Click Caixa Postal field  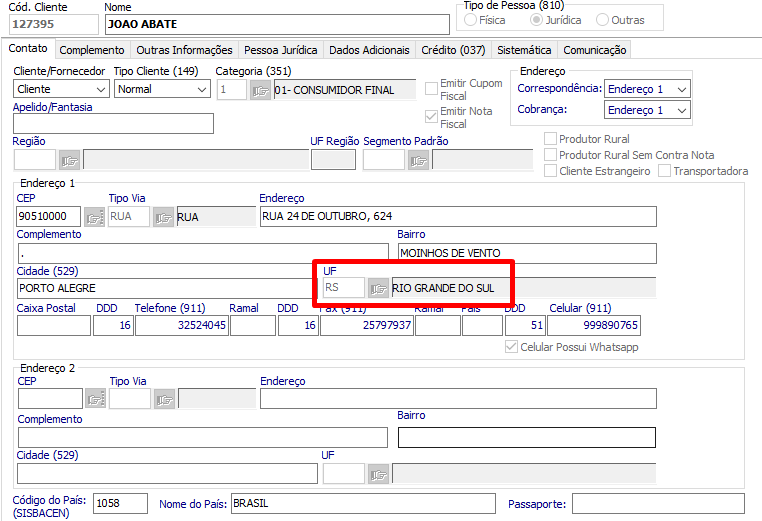tap(54, 326)
